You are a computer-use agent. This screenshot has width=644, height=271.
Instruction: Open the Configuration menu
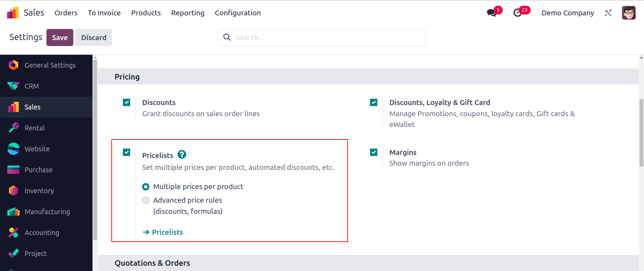coord(238,13)
